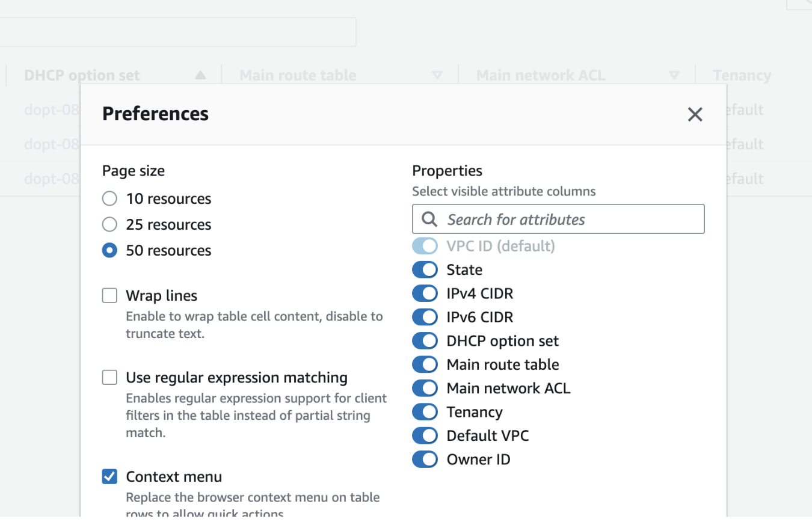Click the magnifier icon in attribute search
The height and width of the screenshot is (522, 812).
(x=429, y=220)
